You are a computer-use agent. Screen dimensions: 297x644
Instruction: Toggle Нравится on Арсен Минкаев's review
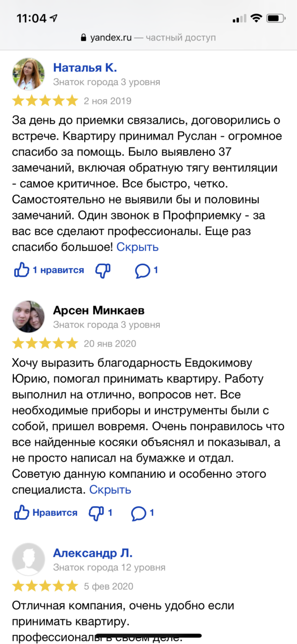(45, 513)
